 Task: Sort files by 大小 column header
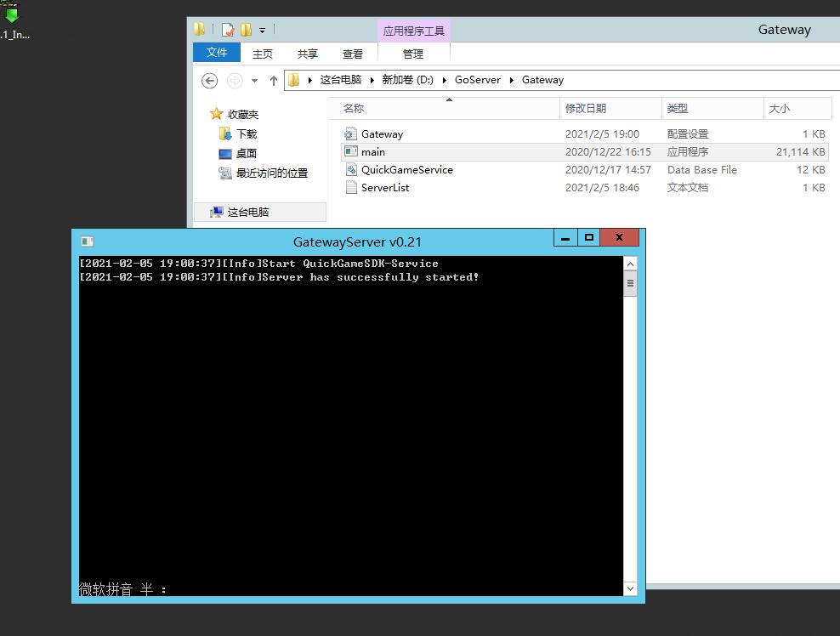pos(779,109)
